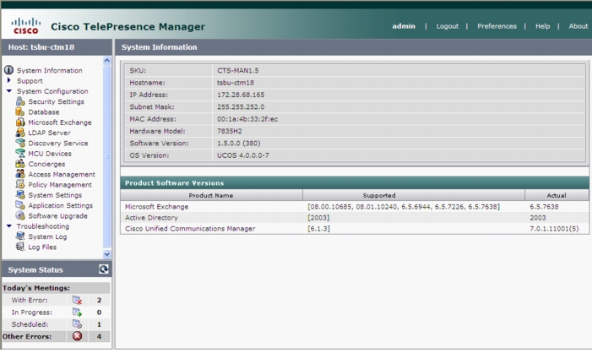The image size is (592, 364).
Task: Click the Supported column header
Action: pyautogui.click(x=414, y=195)
